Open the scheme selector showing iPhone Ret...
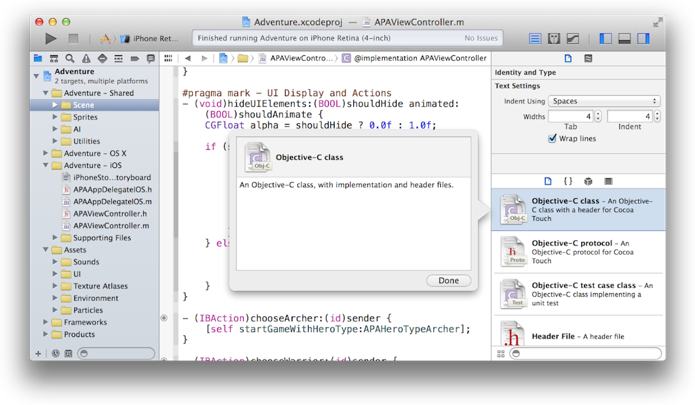Viewport: 695px width, 405px height. click(149, 39)
